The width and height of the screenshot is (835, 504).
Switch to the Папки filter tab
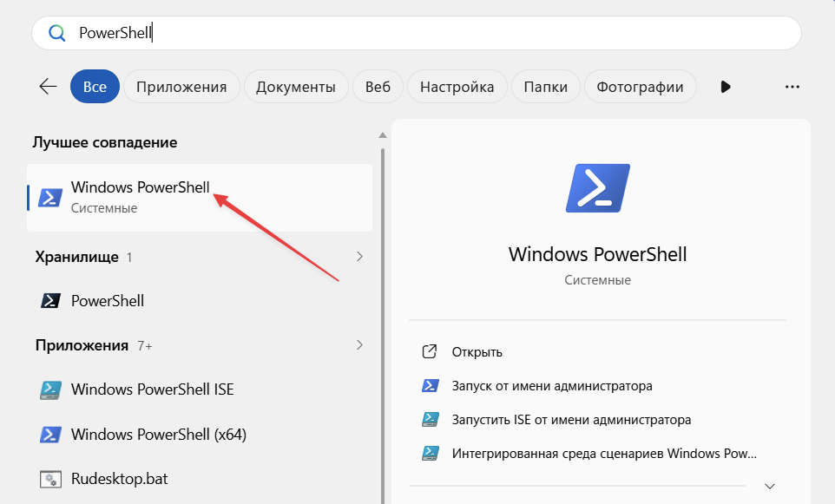click(x=545, y=86)
